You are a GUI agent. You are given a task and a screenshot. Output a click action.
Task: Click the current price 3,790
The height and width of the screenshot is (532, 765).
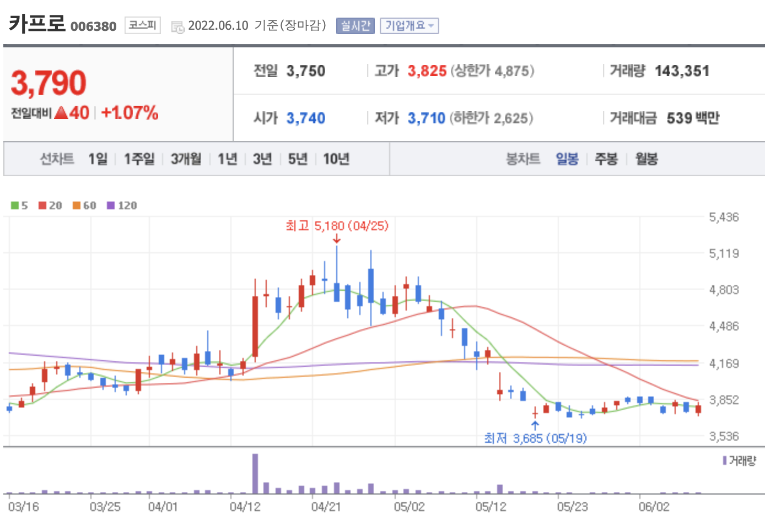pyautogui.click(x=49, y=83)
